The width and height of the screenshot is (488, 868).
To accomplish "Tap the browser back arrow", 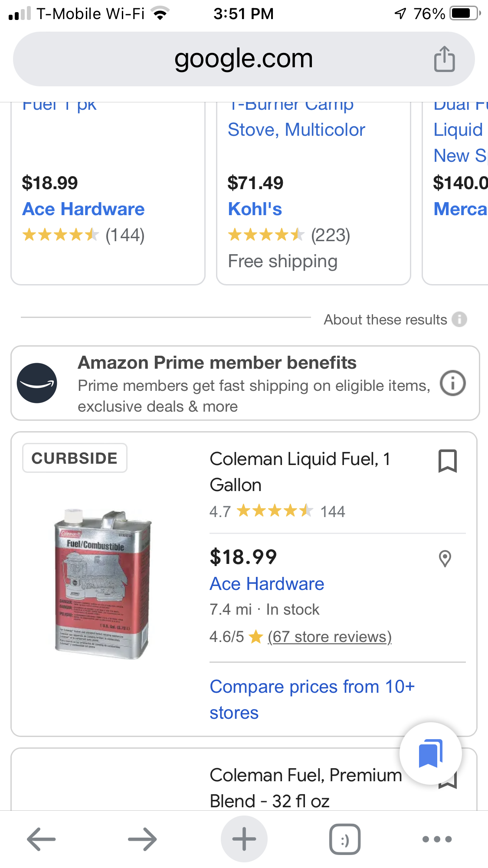I will (41, 839).
